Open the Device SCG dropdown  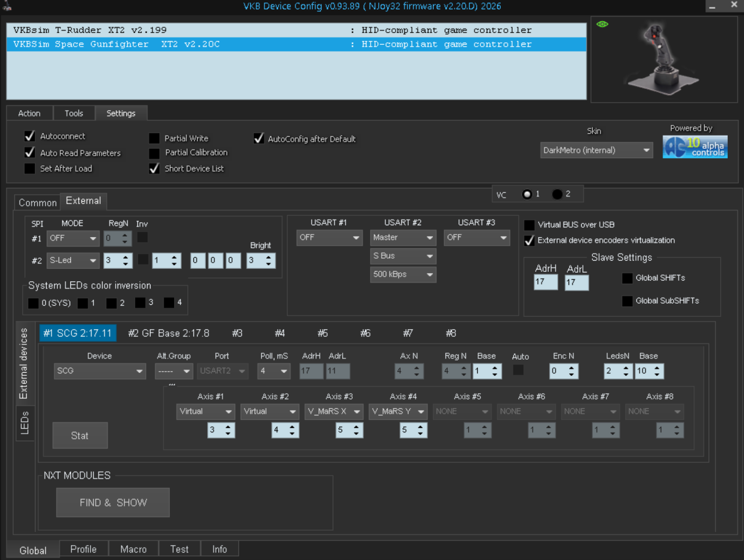pyautogui.click(x=100, y=371)
